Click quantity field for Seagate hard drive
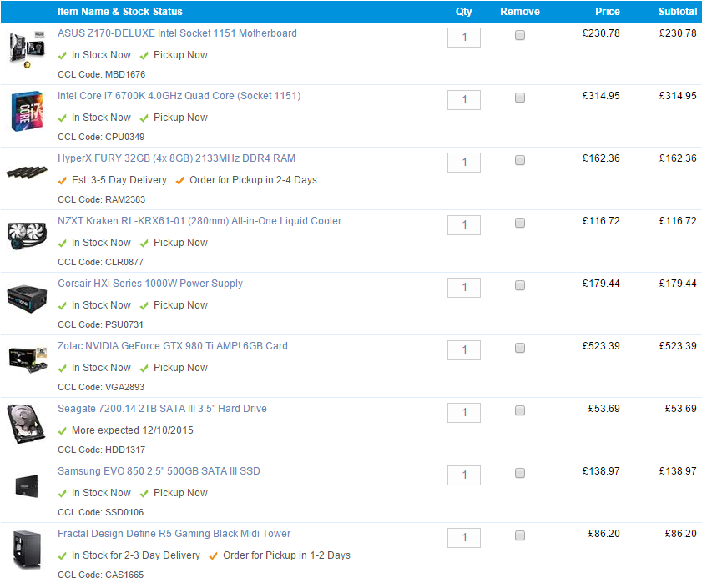The height and width of the screenshot is (588, 702). click(x=464, y=413)
